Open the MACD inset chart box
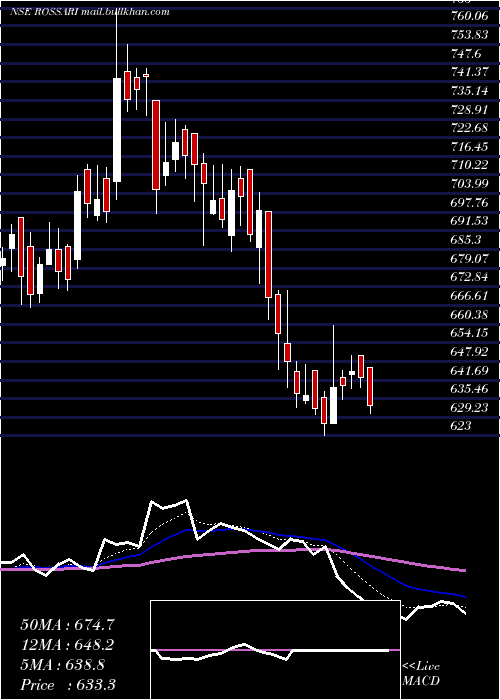The image size is (500, 700). coord(275,650)
